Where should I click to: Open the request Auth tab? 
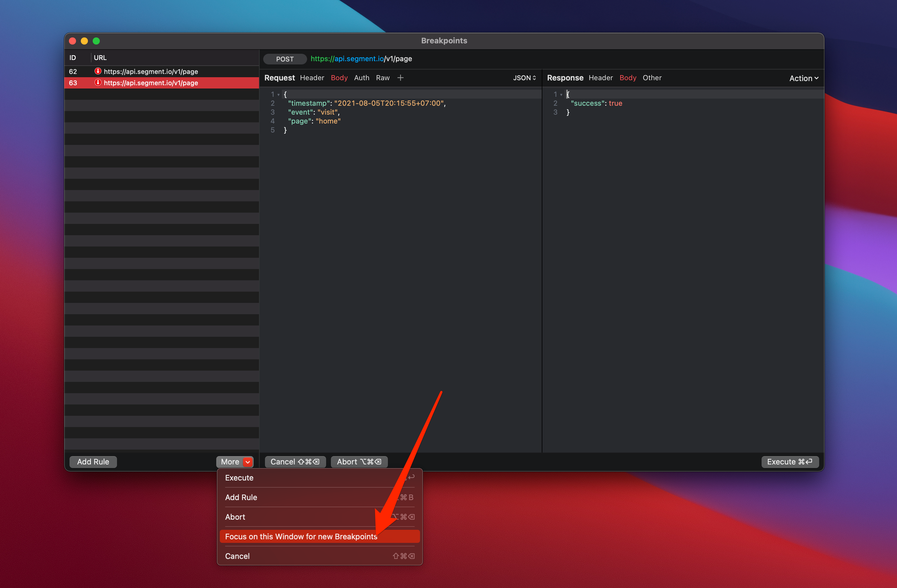point(361,78)
